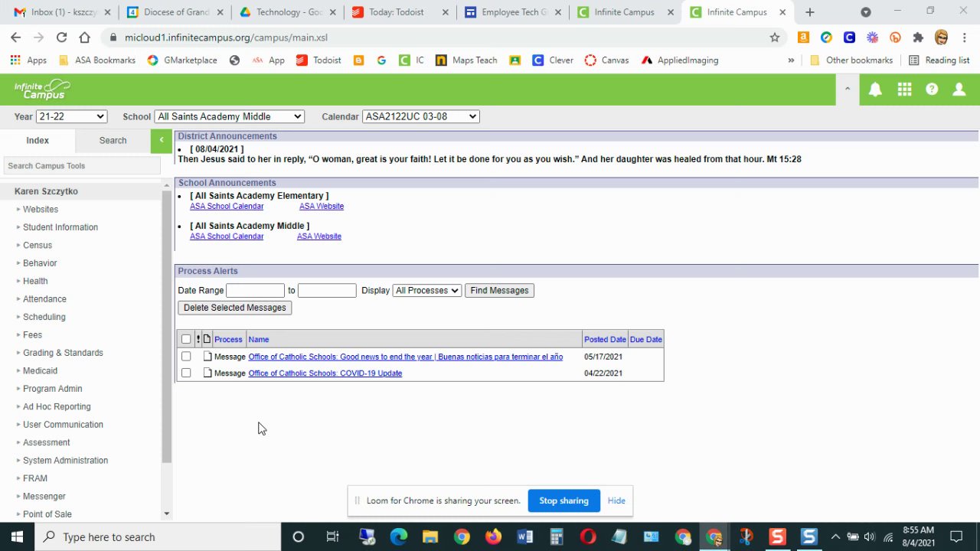This screenshot has width=980, height=551.
Task: Open ASA Website link under Elementary
Action: click(322, 207)
